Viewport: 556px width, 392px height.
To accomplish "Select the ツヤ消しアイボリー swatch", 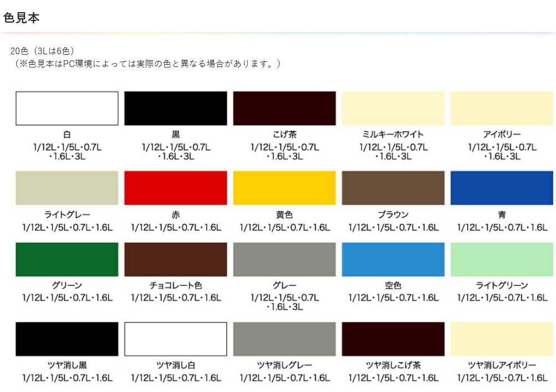I will (502, 339).
